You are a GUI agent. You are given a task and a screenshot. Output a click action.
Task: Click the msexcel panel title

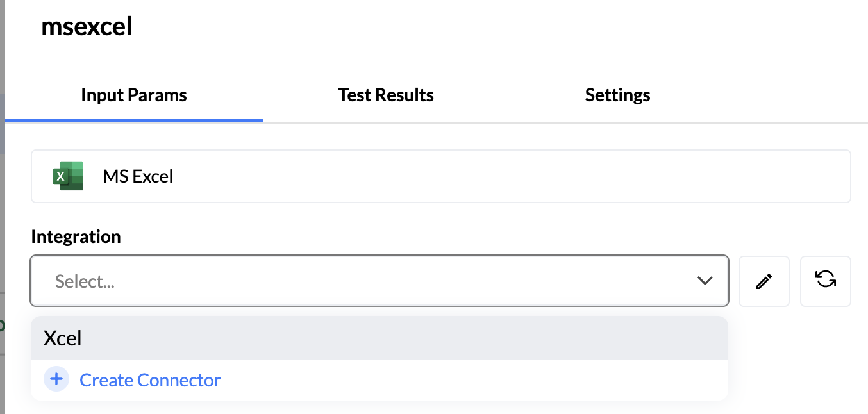coord(87,27)
